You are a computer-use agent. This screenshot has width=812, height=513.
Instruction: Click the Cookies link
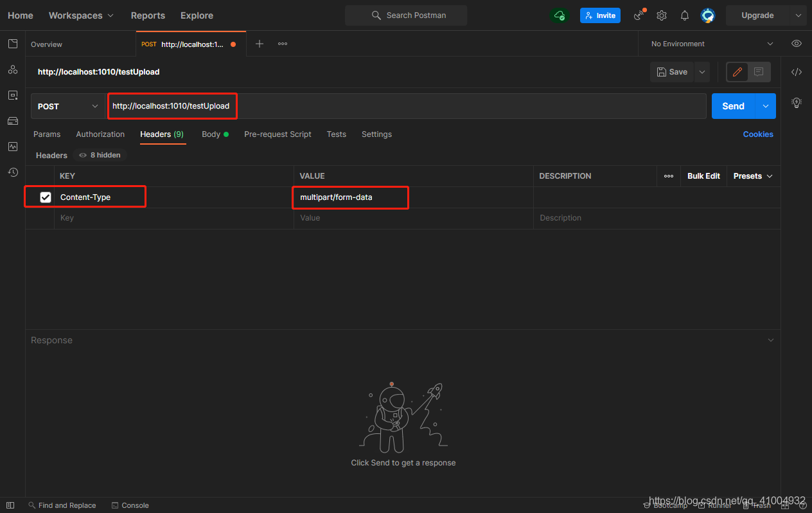[x=758, y=134]
